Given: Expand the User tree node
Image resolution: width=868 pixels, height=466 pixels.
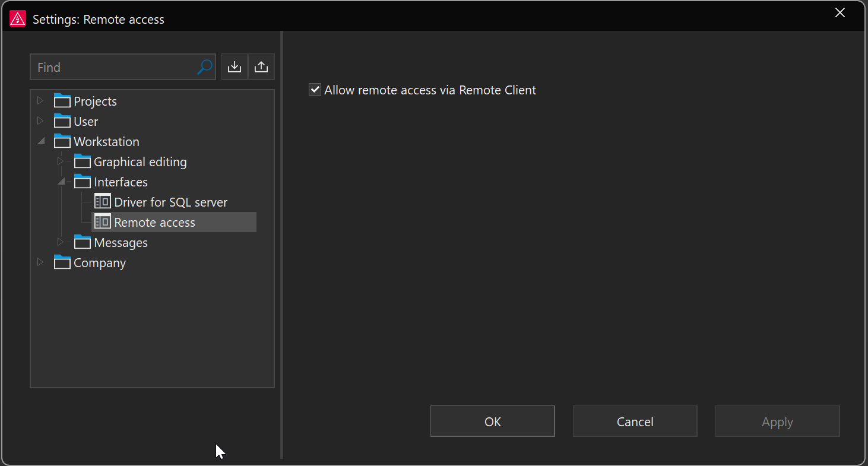Looking at the screenshot, I should tap(40, 121).
